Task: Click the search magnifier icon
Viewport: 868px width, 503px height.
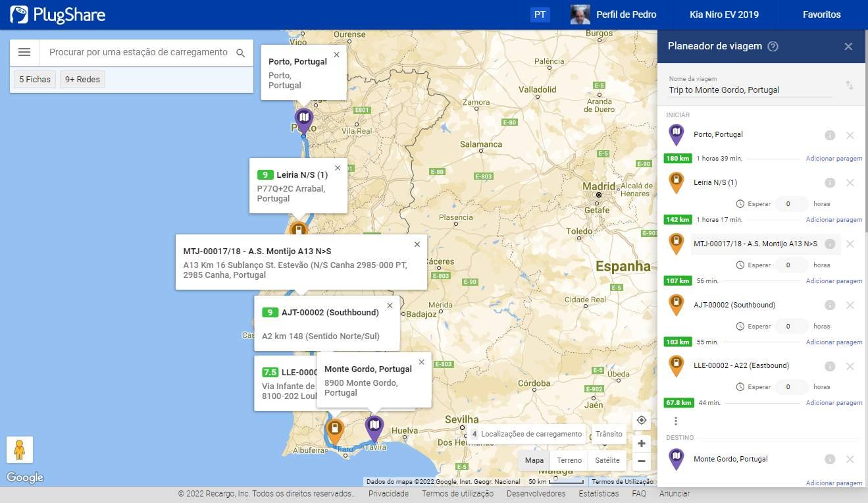Action: point(240,53)
